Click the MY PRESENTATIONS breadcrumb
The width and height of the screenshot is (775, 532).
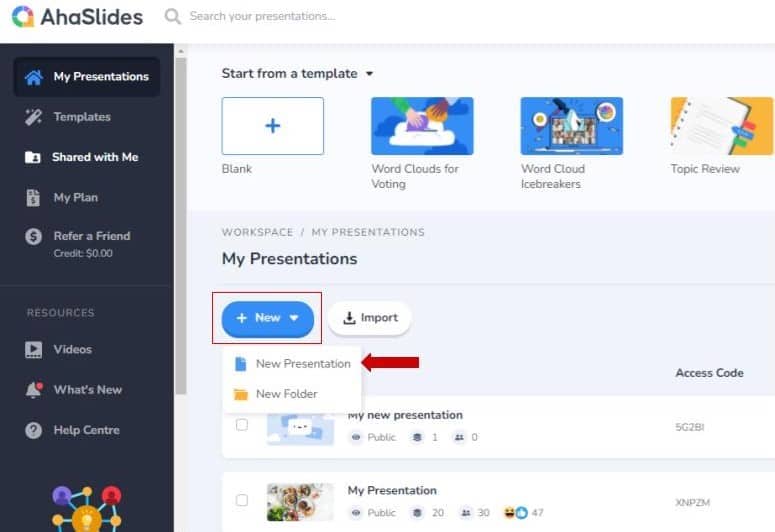tap(368, 232)
